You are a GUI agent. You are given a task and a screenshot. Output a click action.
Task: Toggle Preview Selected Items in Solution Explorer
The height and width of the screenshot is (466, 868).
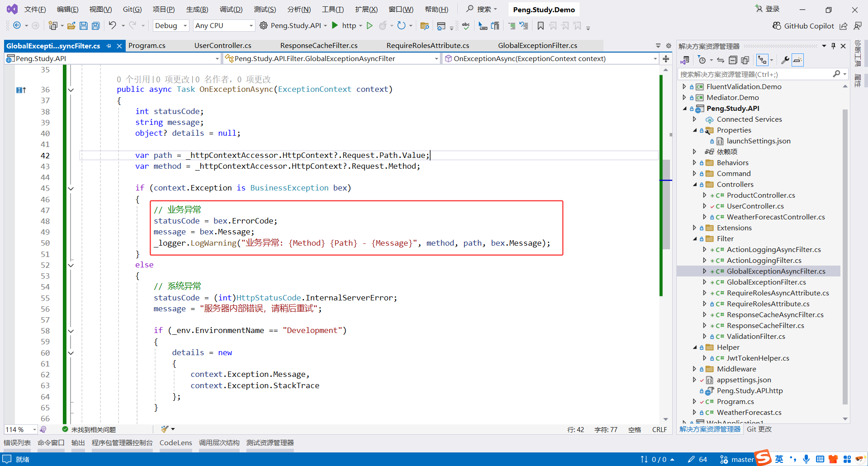pyautogui.click(x=797, y=60)
